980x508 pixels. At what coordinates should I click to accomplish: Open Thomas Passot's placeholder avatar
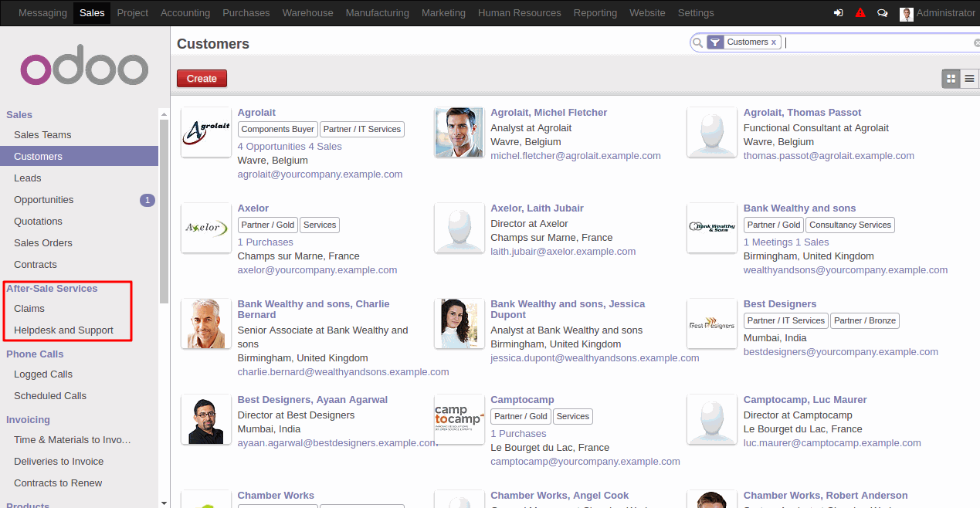(712, 132)
